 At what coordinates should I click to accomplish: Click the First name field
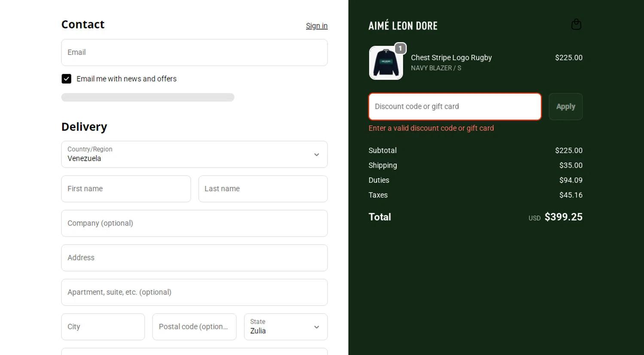click(x=126, y=189)
